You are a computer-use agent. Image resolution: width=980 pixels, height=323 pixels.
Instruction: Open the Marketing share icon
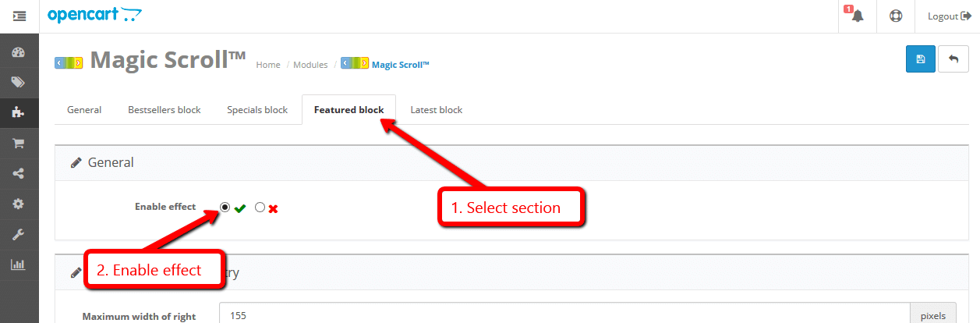19,173
